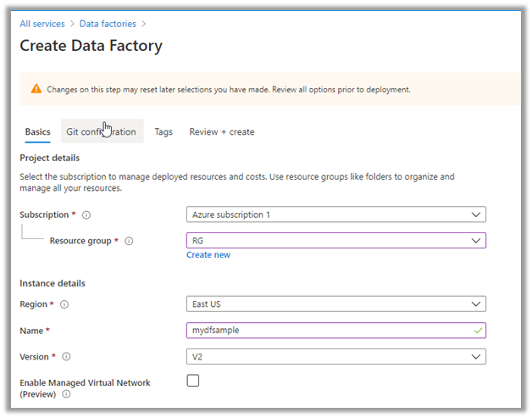Image resolution: width=532 pixels, height=418 pixels.
Task: Click the warning triangle icon in banner
Action: coord(36,89)
